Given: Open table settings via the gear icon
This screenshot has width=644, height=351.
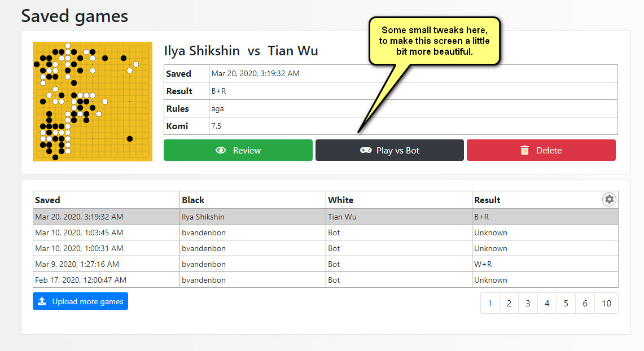Looking at the screenshot, I should click(x=609, y=199).
